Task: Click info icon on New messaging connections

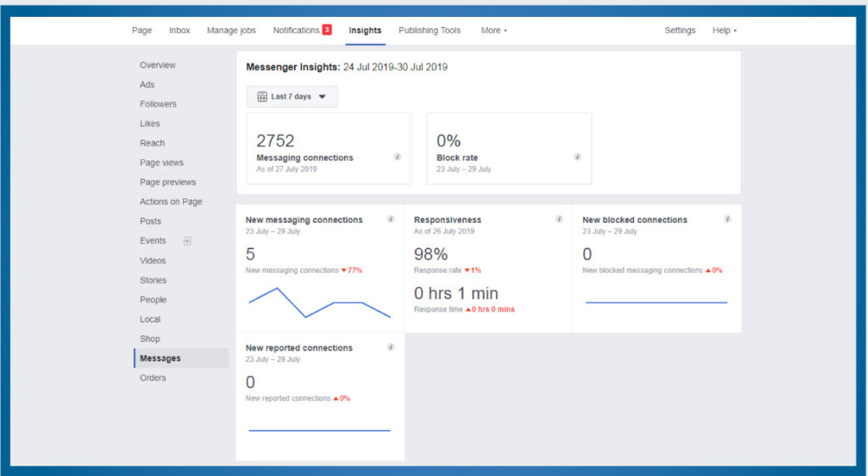Action: (x=390, y=219)
